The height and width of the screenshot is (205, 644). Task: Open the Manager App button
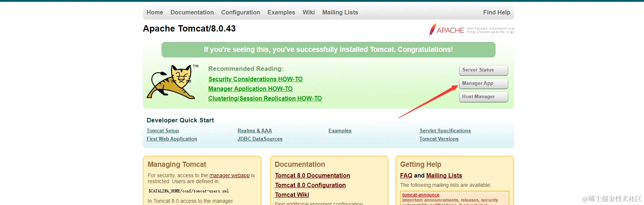tap(483, 83)
